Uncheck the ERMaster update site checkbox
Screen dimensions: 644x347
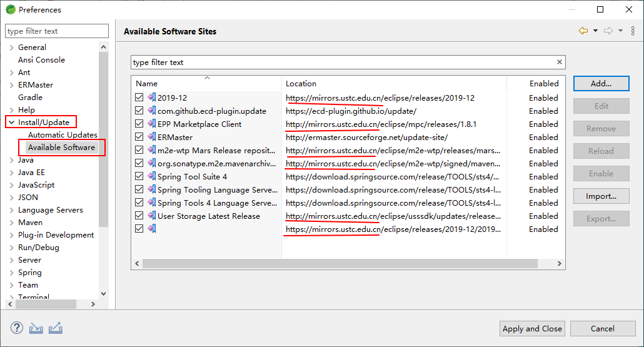tap(139, 137)
